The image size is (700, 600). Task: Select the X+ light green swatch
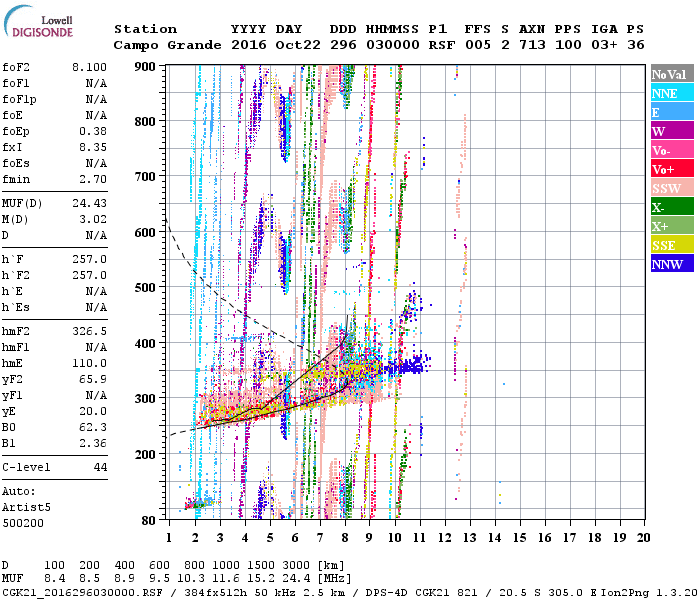click(672, 225)
